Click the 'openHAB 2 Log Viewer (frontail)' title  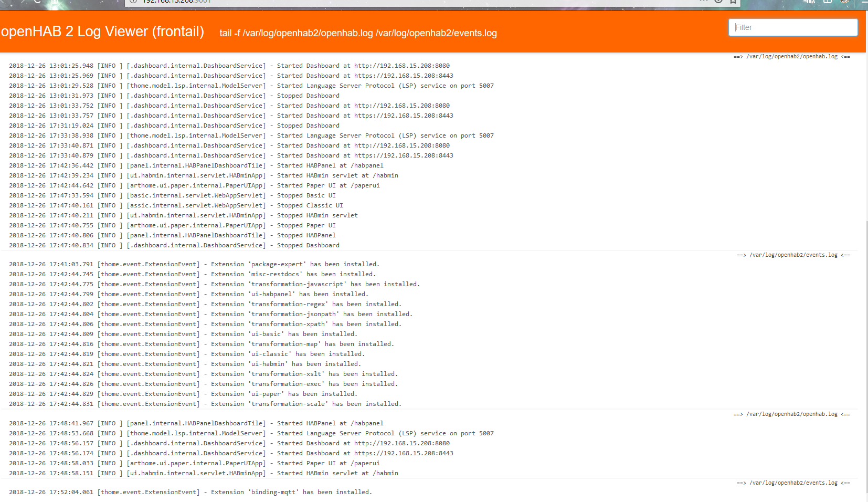coord(102,32)
